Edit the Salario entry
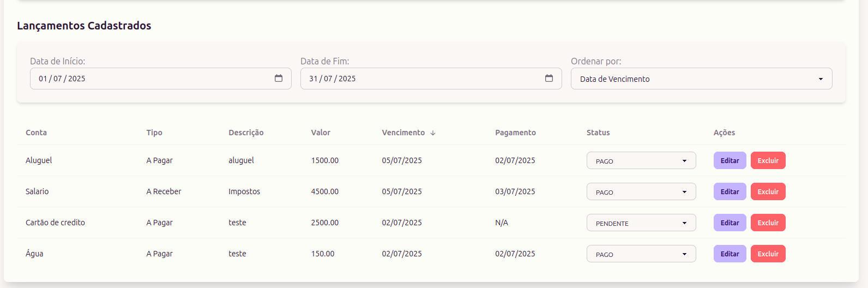 730,191
